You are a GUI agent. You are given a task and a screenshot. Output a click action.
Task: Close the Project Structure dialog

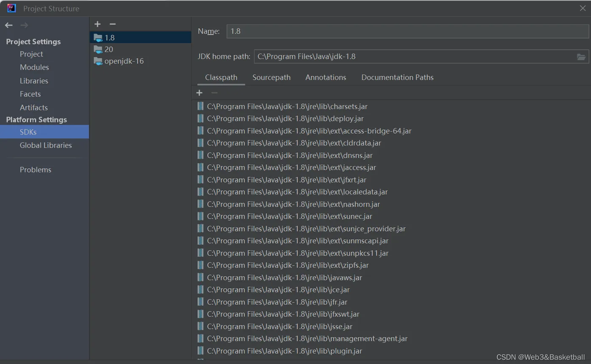tap(582, 8)
